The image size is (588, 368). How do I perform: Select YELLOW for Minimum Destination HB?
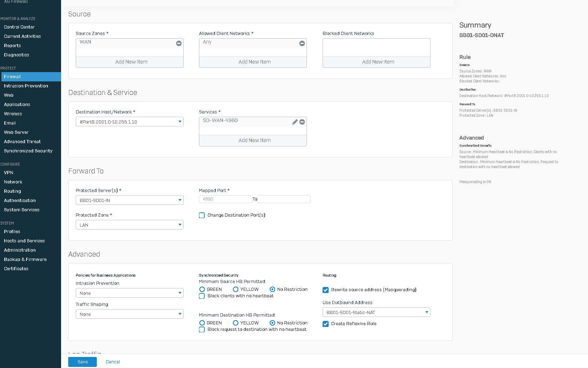(235, 323)
